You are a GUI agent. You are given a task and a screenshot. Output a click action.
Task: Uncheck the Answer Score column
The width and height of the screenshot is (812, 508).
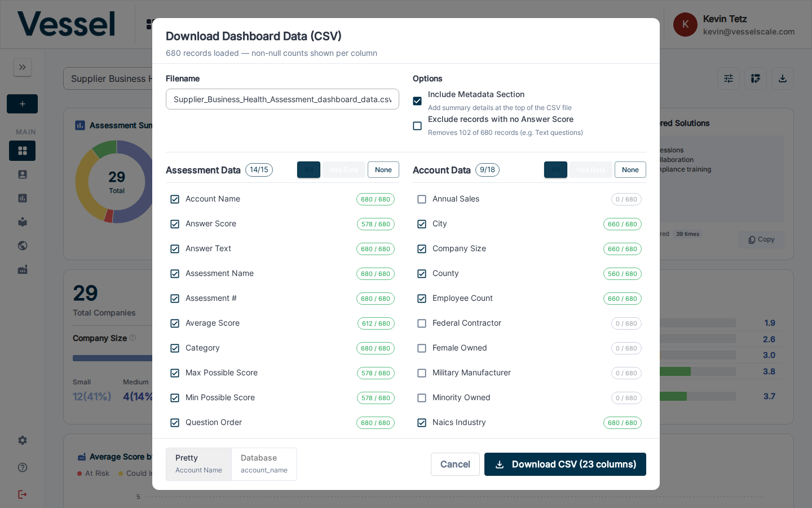tap(175, 224)
